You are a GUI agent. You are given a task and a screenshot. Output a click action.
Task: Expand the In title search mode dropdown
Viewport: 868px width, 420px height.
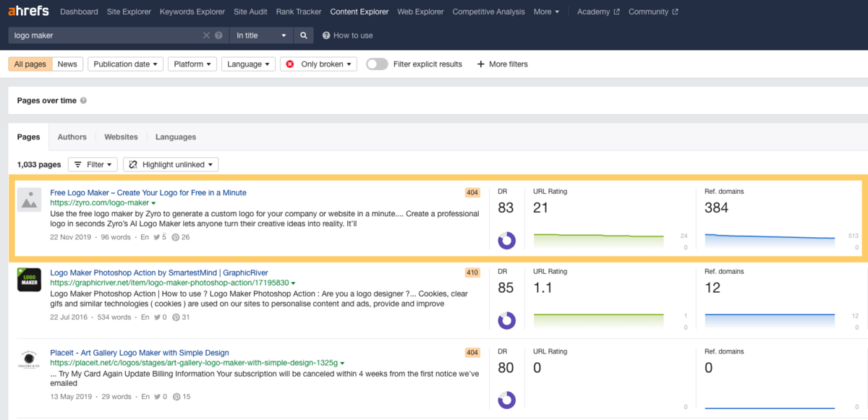(x=261, y=35)
